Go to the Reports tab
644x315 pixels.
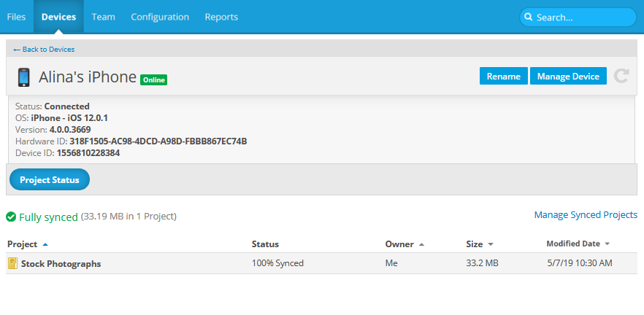(221, 17)
